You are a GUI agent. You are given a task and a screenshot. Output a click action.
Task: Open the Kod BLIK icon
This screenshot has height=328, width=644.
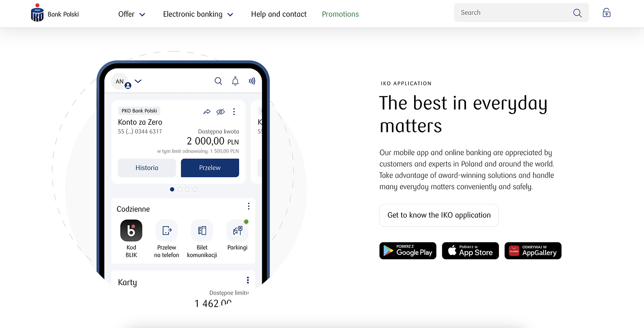click(x=131, y=230)
